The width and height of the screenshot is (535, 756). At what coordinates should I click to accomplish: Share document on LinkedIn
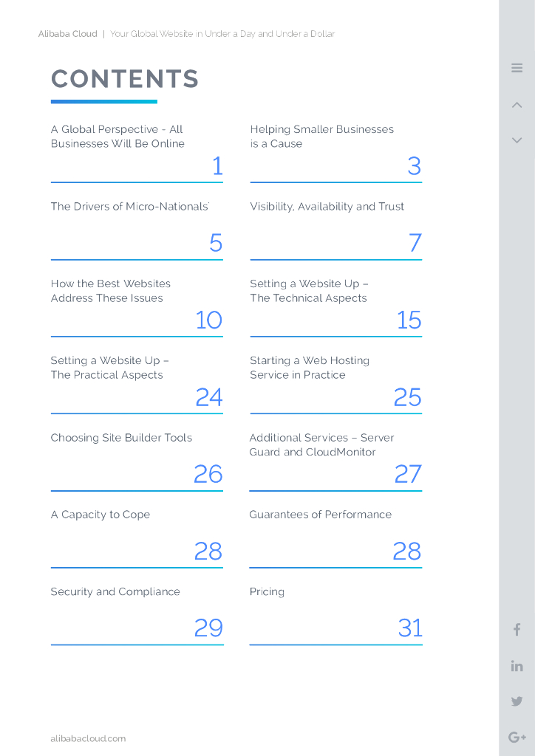517,666
